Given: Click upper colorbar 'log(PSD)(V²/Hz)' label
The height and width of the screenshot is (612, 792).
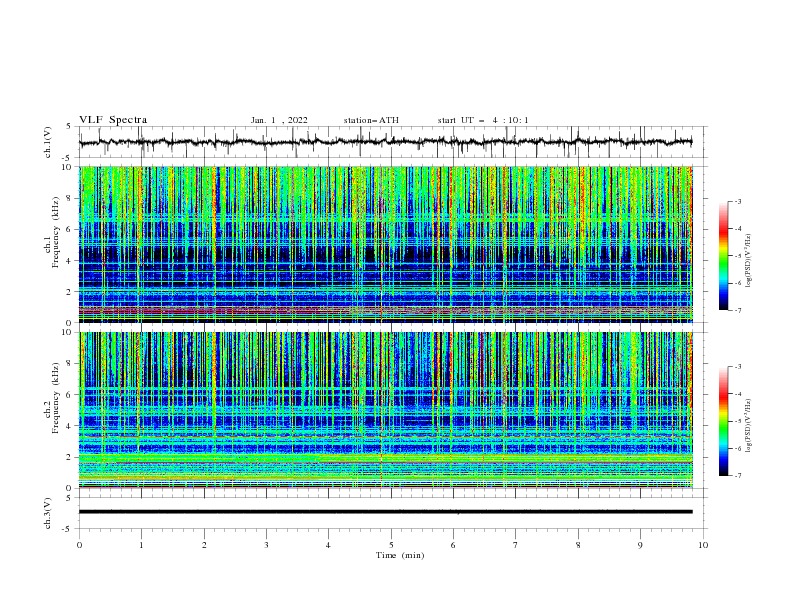Looking at the screenshot, I should [749, 261].
